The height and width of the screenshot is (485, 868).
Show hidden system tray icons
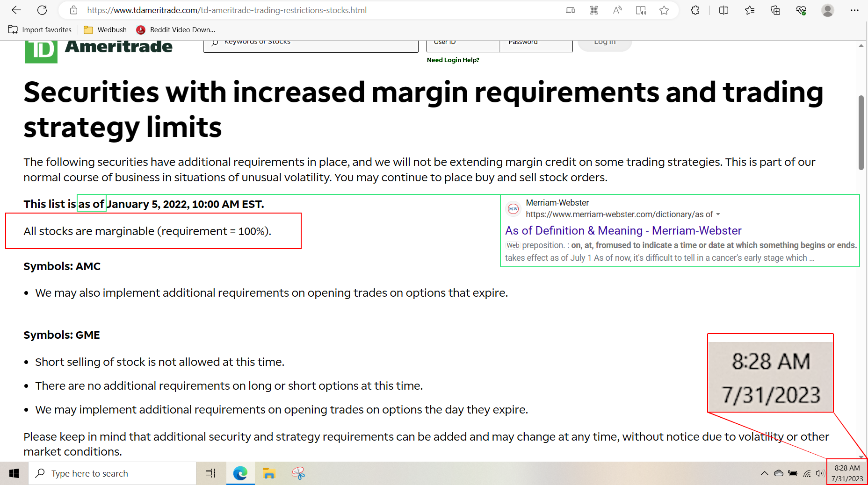pyautogui.click(x=764, y=473)
